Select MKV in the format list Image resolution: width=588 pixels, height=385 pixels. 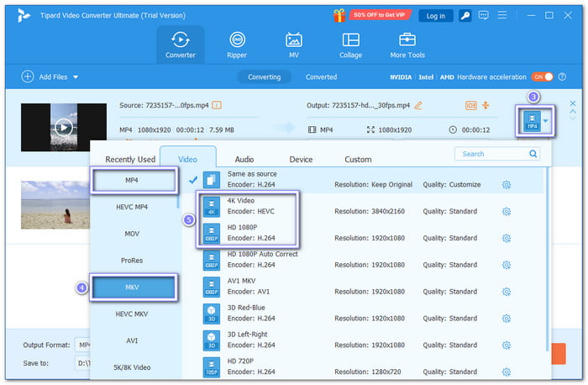[134, 287]
